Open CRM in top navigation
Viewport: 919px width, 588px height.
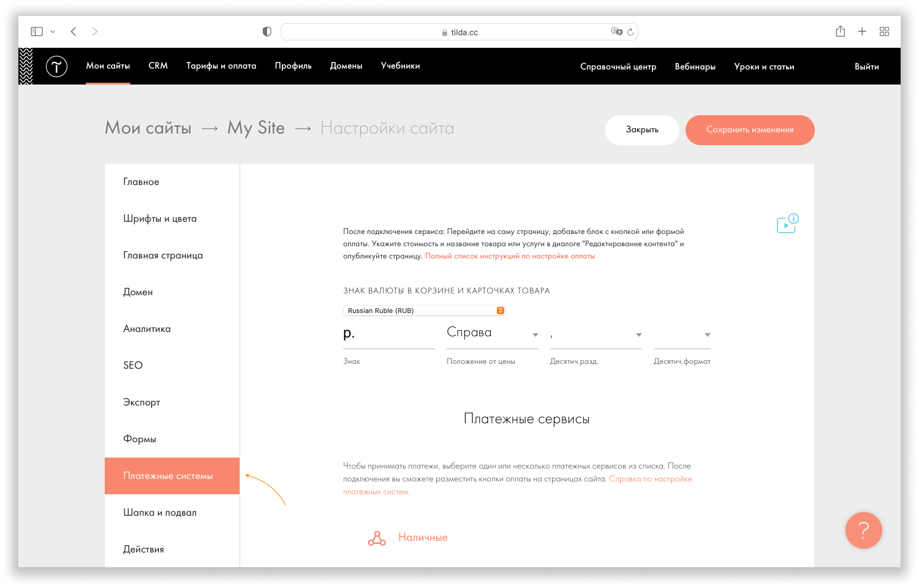[x=158, y=66]
